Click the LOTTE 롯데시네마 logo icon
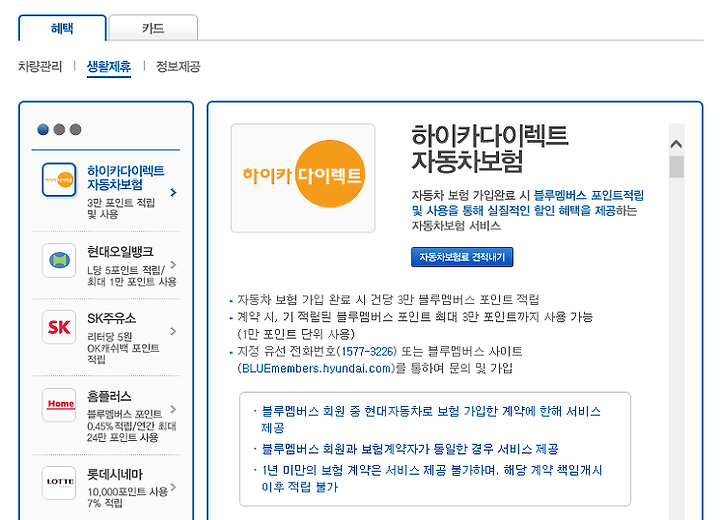The height and width of the screenshot is (520, 720). click(x=59, y=483)
